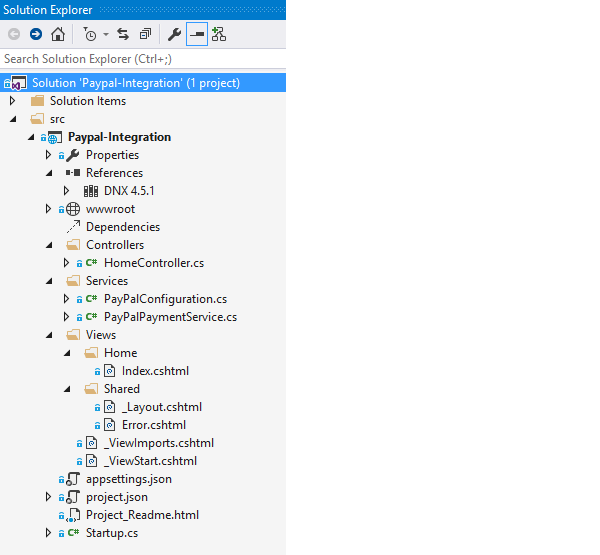Expand the DNX 4.5.1 reference
Viewport: 600px width, 555px height.
(66, 191)
